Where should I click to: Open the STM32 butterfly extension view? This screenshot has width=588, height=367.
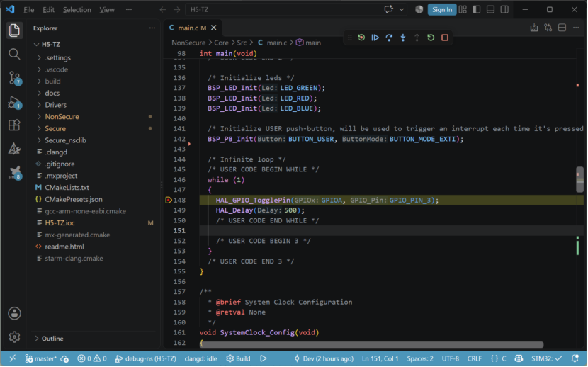click(15, 172)
